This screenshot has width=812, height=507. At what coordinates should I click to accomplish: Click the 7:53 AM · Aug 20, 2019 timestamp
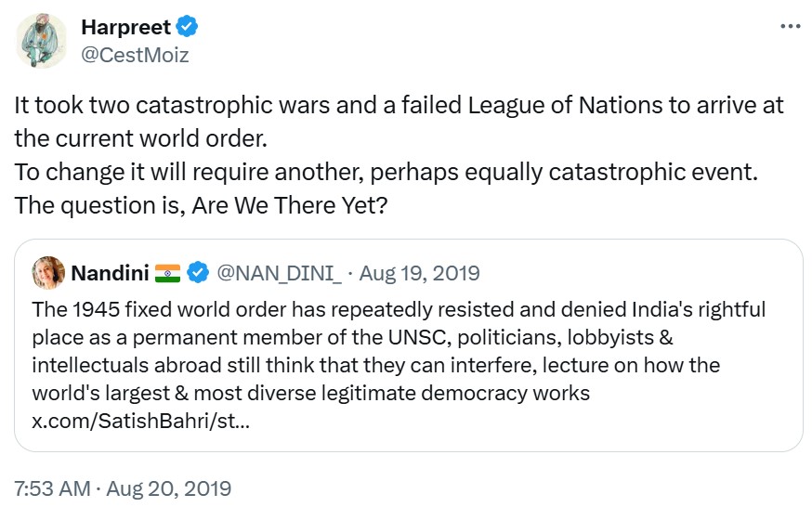[x=123, y=487]
